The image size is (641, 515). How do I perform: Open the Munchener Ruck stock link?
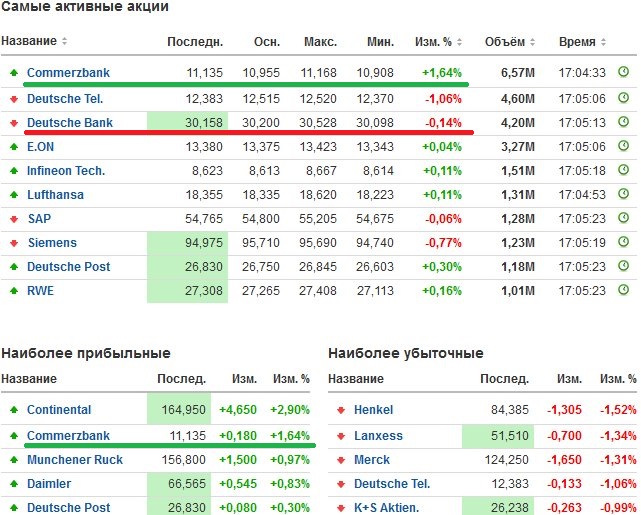pyautogui.click(x=75, y=460)
